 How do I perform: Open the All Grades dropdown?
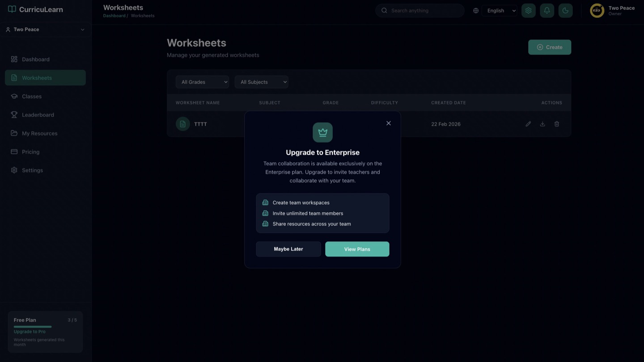[x=202, y=82]
